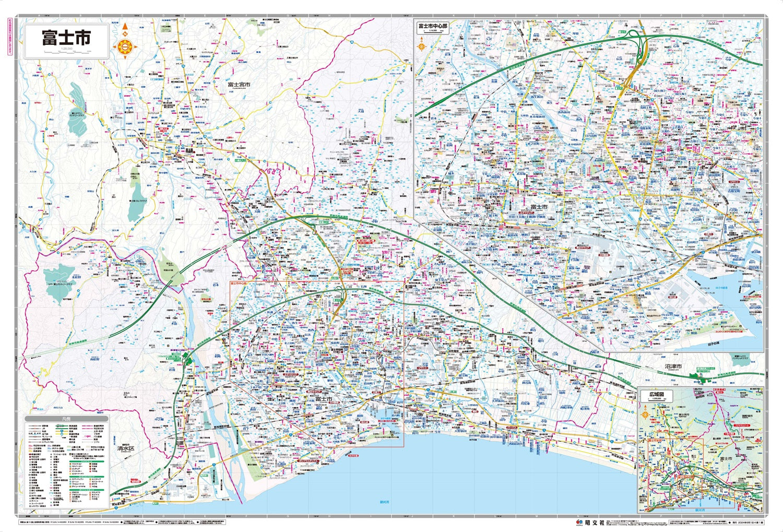Click the green 公園・広場 color swatch
The width and height of the screenshot is (783, 532).
tap(68, 447)
